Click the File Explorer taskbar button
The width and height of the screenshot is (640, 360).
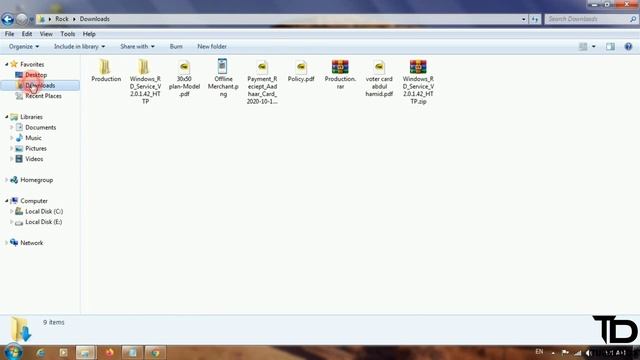pyautogui.click(x=86, y=352)
